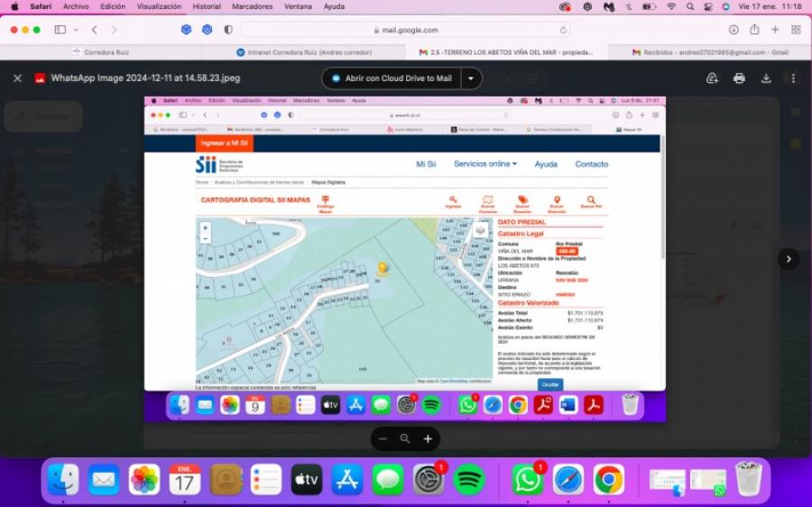812x507 pixels.
Task: Click the Safari share icon
Action: coord(754,30)
